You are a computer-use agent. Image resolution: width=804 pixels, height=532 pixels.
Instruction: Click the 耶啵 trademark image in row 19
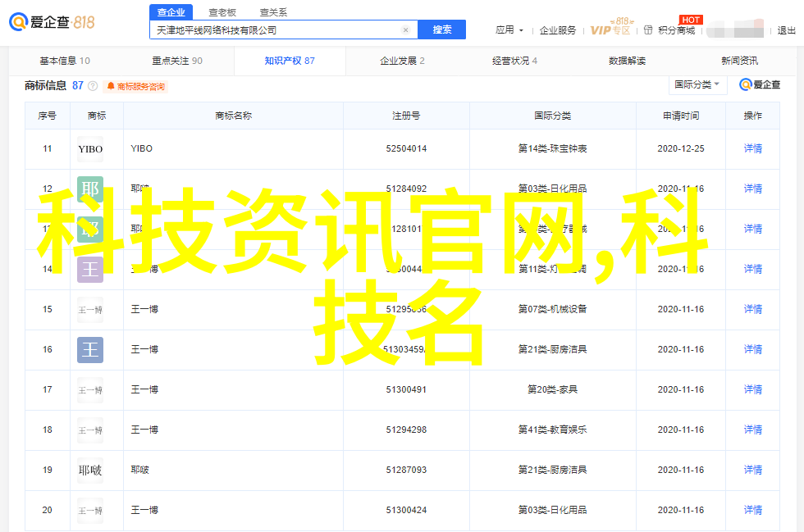pyautogui.click(x=90, y=471)
